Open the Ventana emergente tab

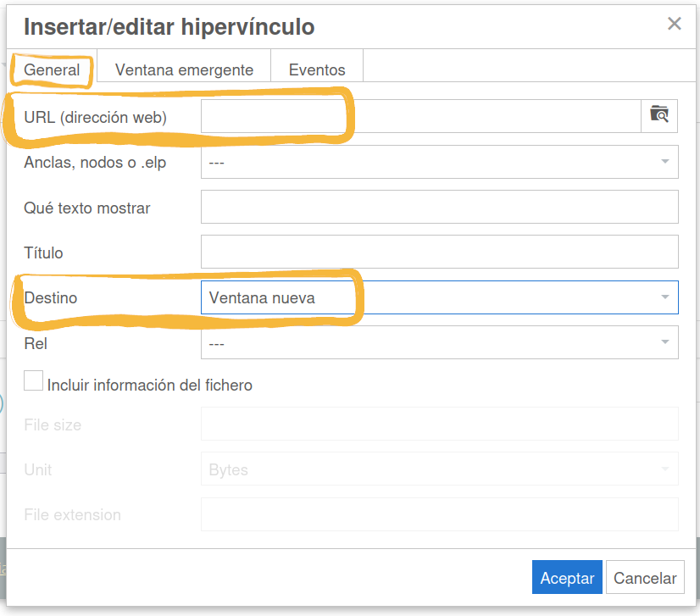(x=184, y=69)
